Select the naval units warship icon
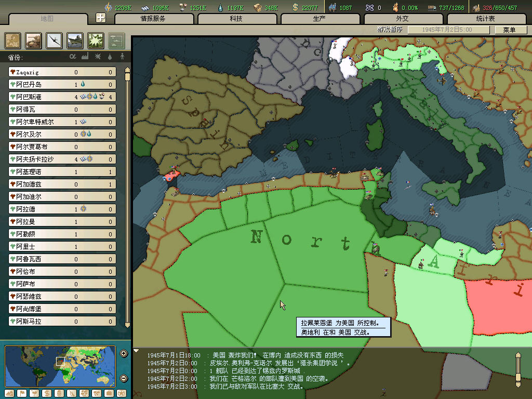The width and height of the screenshot is (532, 399). point(75,41)
